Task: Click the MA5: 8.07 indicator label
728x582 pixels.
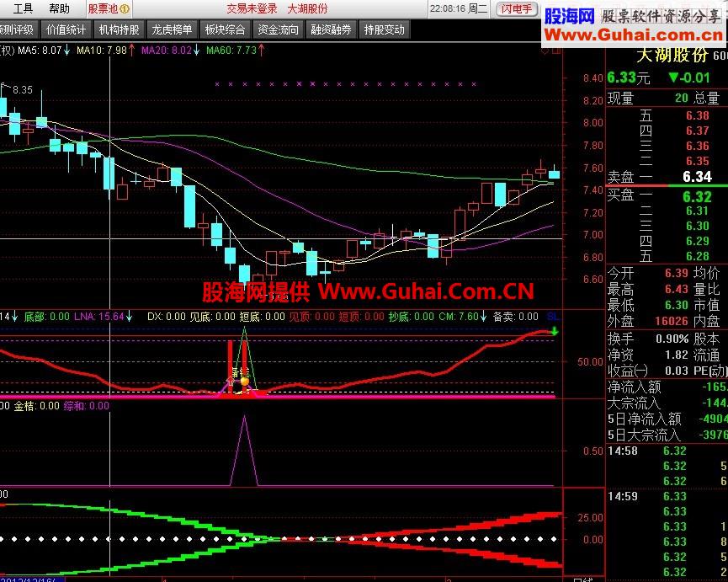Action: tap(40, 51)
